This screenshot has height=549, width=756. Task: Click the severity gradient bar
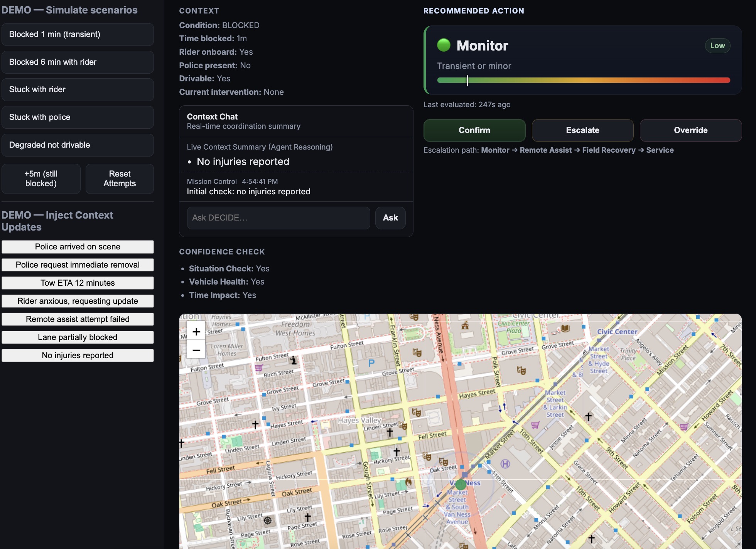(x=583, y=80)
